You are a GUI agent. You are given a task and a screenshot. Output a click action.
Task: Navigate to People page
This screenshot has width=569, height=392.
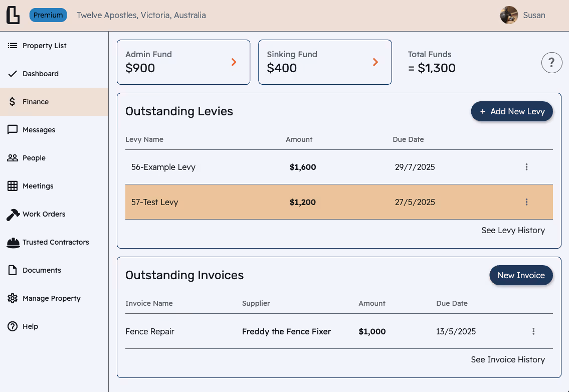(54, 158)
